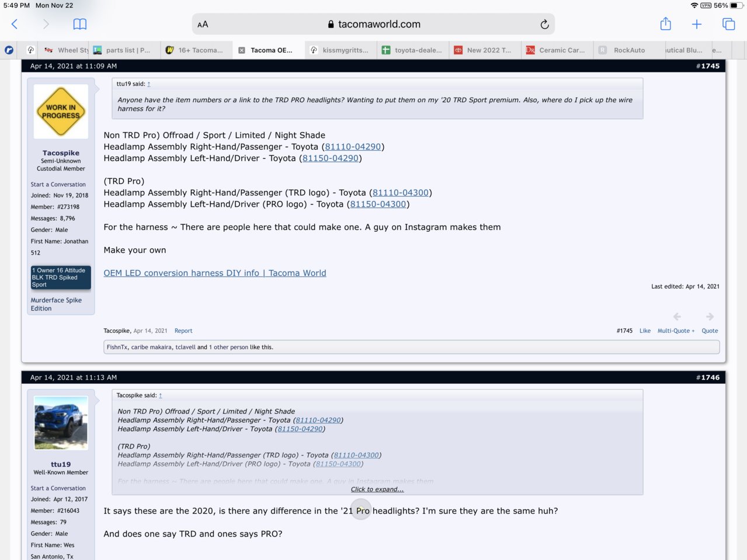Close the Tacoma OE tab
This screenshot has height=560, width=747.
pyautogui.click(x=242, y=50)
